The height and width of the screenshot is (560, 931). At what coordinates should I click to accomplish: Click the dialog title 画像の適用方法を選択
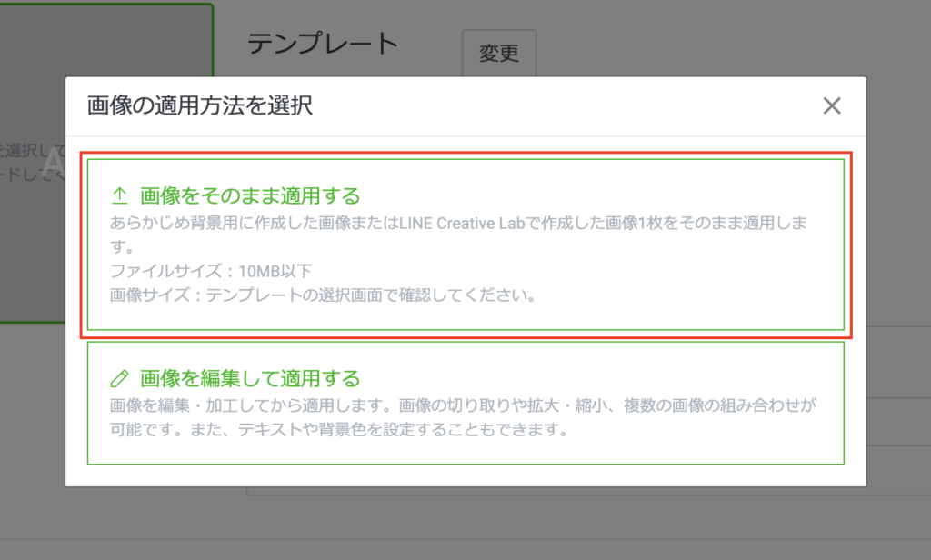(x=200, y=106)
